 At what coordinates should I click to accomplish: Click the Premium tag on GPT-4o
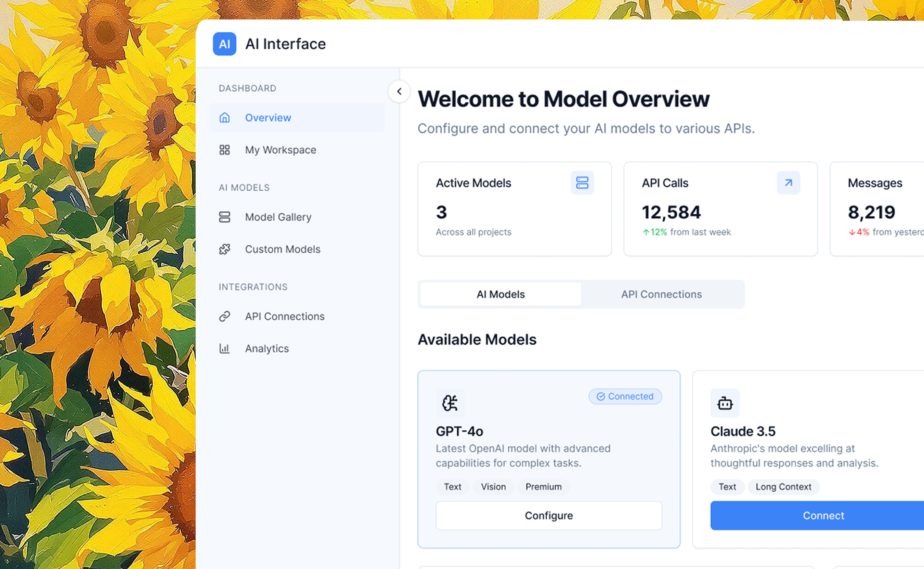coord(544,487)
